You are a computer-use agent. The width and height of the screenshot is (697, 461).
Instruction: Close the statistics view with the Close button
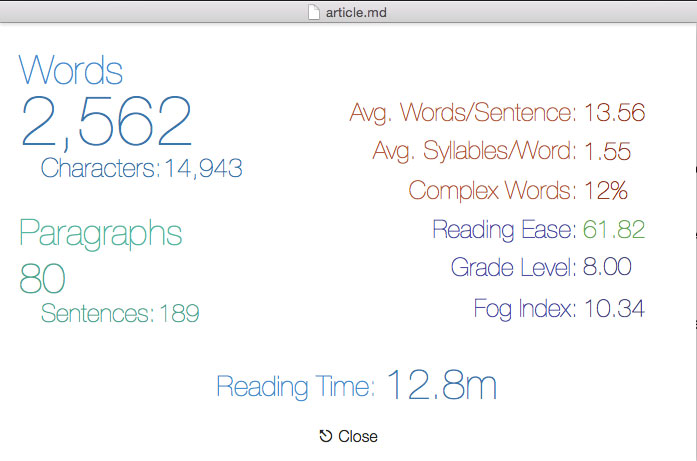pyautogui.click(x=348, y=436)
